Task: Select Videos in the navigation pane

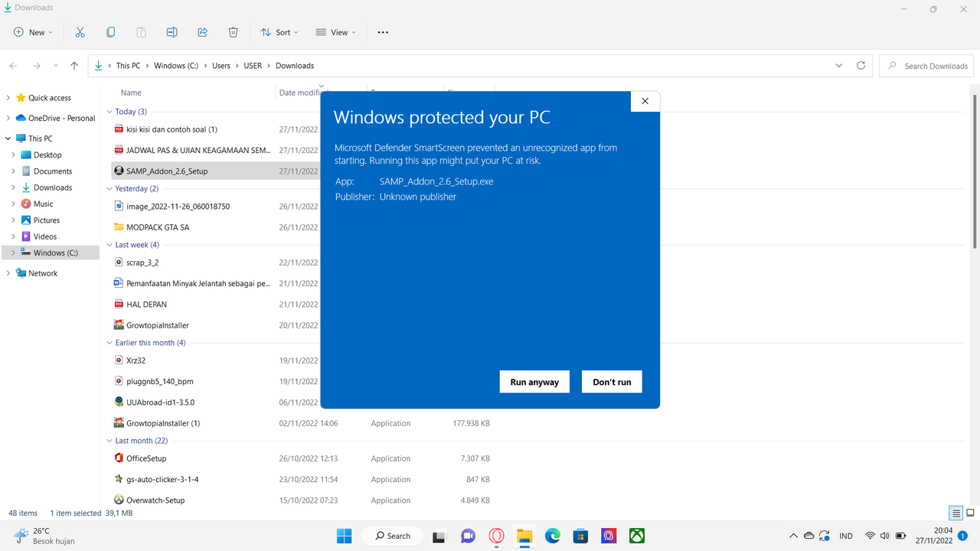Action: pos(45,236)
